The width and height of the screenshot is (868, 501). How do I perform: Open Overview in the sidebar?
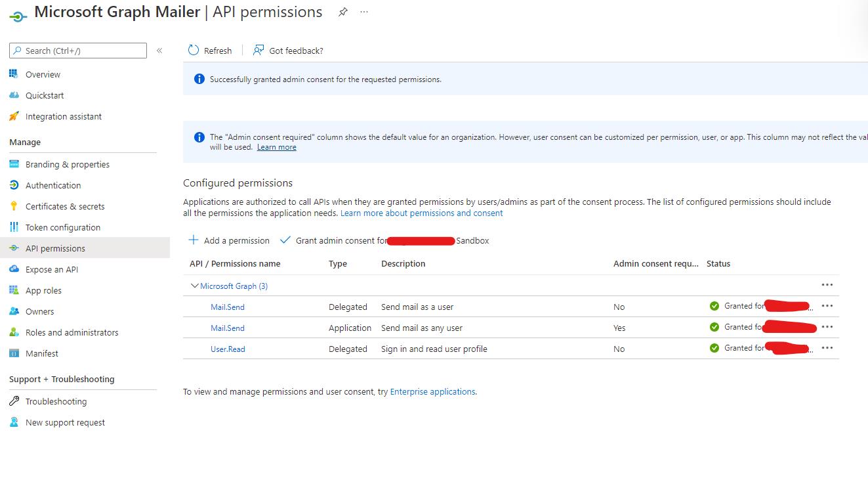[x=43, y=74]
